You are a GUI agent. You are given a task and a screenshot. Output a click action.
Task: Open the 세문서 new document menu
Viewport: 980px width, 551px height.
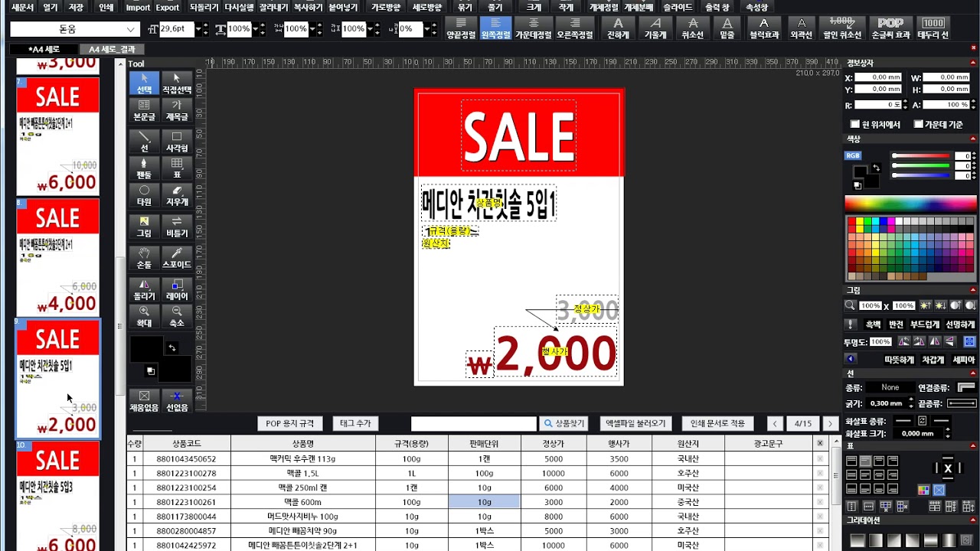pos(23,7)
